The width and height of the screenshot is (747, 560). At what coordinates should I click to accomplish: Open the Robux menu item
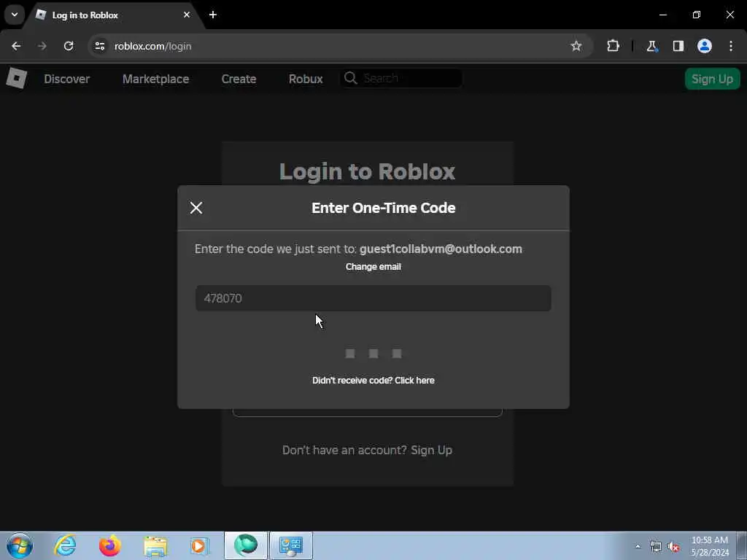point(306,79)
